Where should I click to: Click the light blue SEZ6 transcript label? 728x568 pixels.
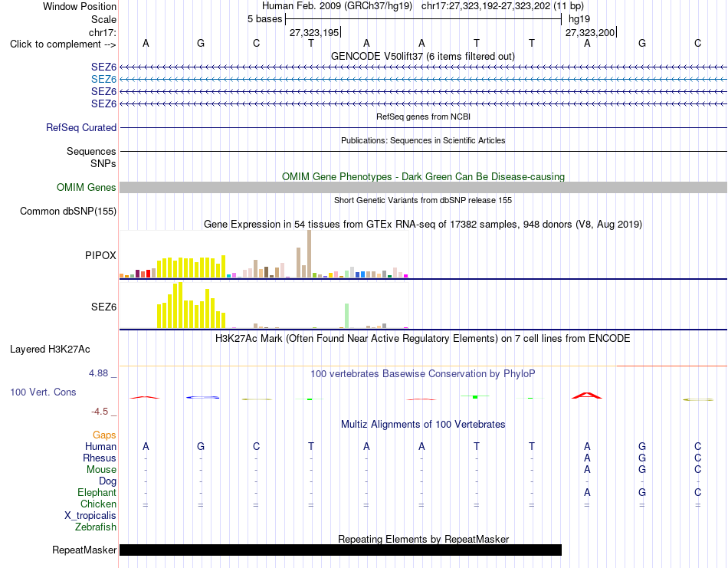click(x=103, y=80)
